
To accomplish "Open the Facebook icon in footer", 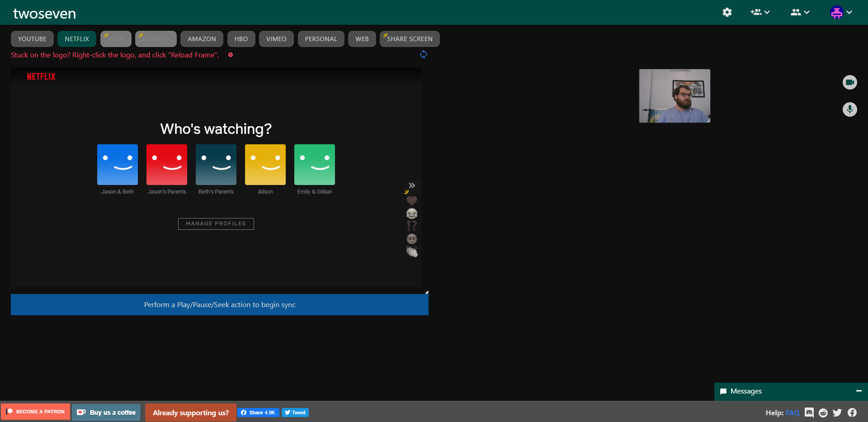I will 852,413.
